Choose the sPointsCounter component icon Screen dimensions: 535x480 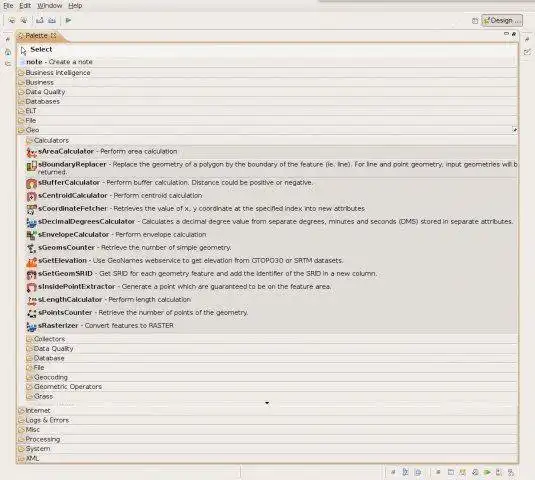pos(31,314)
